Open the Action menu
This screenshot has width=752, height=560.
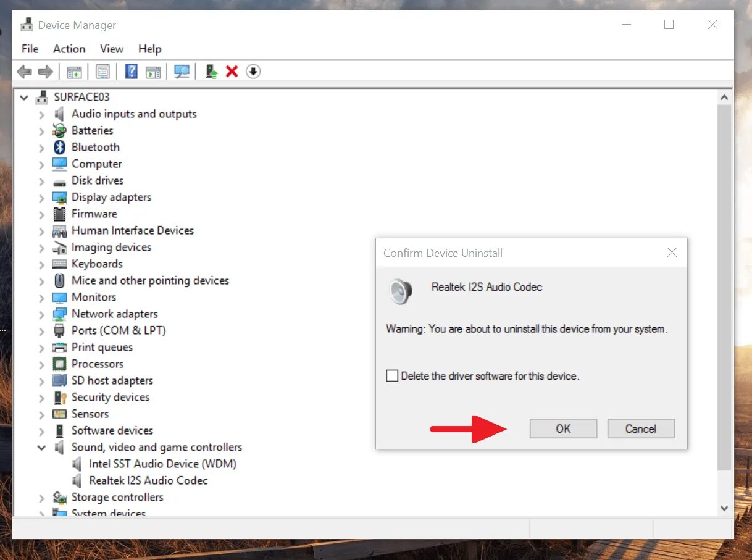click(69, 49)
